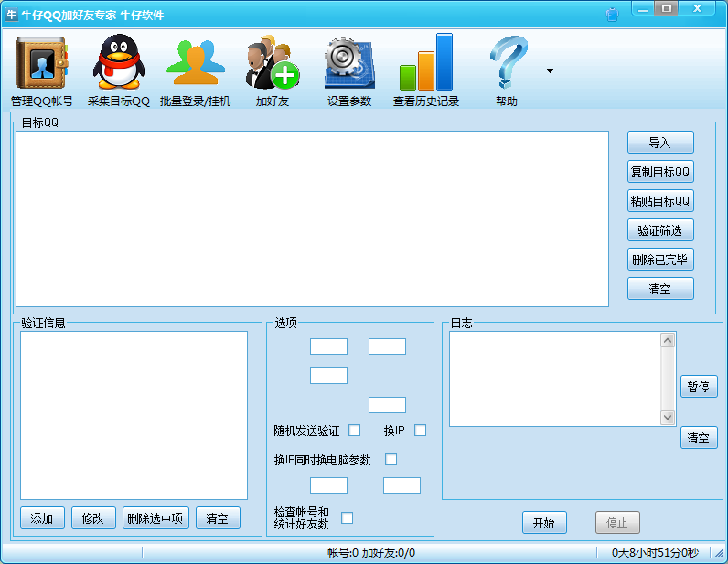Screen dimensions: 728x564
Task: Click the 验证筛选 button
Action: point(660,229)
